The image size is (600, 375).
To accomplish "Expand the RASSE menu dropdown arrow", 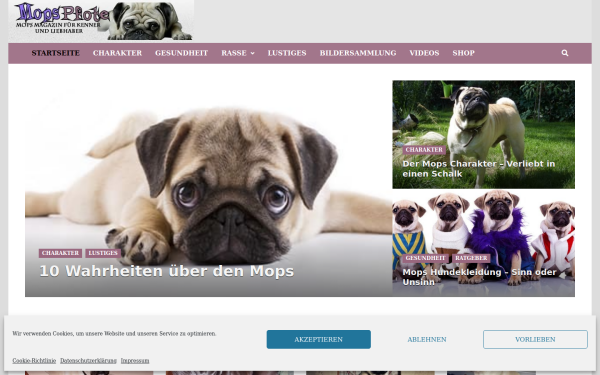I will pyautogui.click(x=253, y=54).
